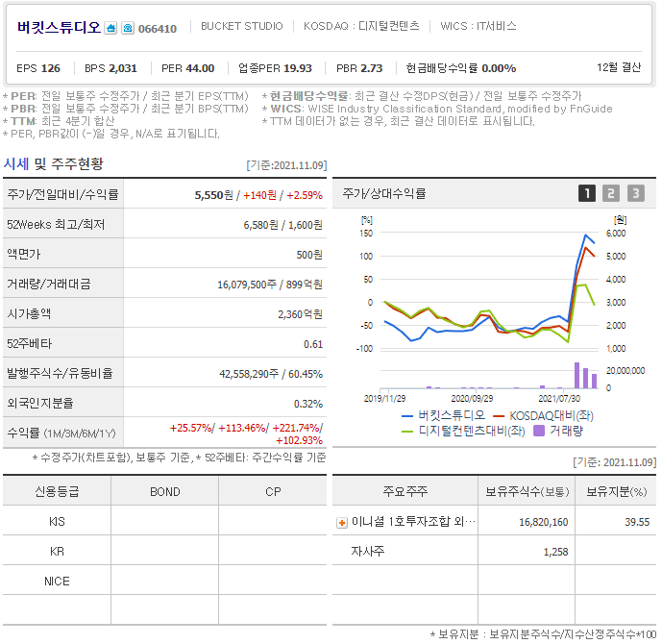This screenshot has height=644, width=662.
Task: Click the telephone icon beside stock code
Action: pyautogui.click(x=128, y=28)
